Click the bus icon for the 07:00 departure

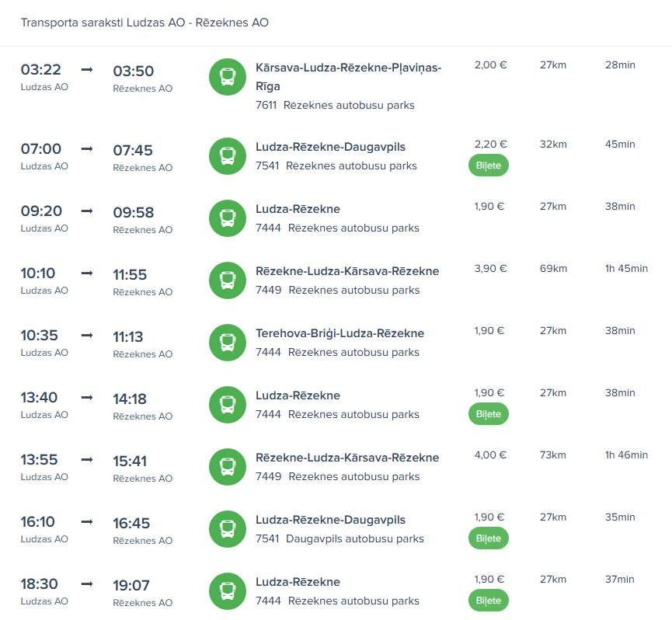click(x=228, y=156)
